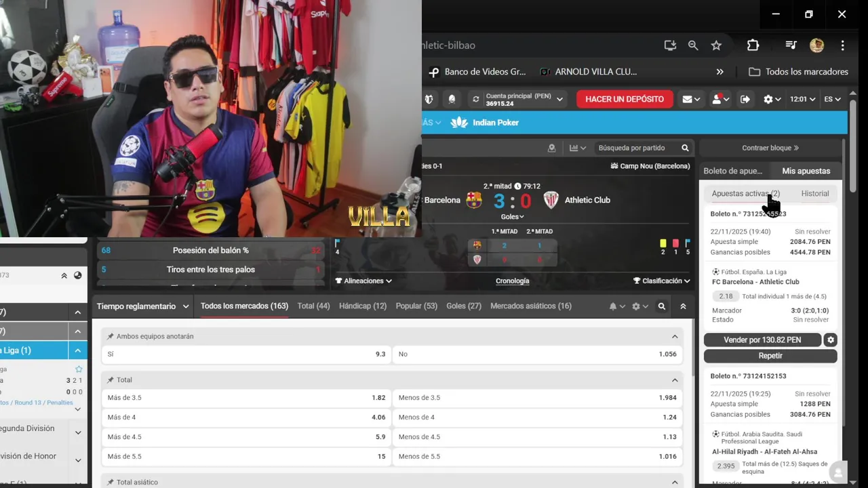Select Más de 5.5 at 15
The width and height of the screenshot is (868, 488).
click(x=246, y=457)
